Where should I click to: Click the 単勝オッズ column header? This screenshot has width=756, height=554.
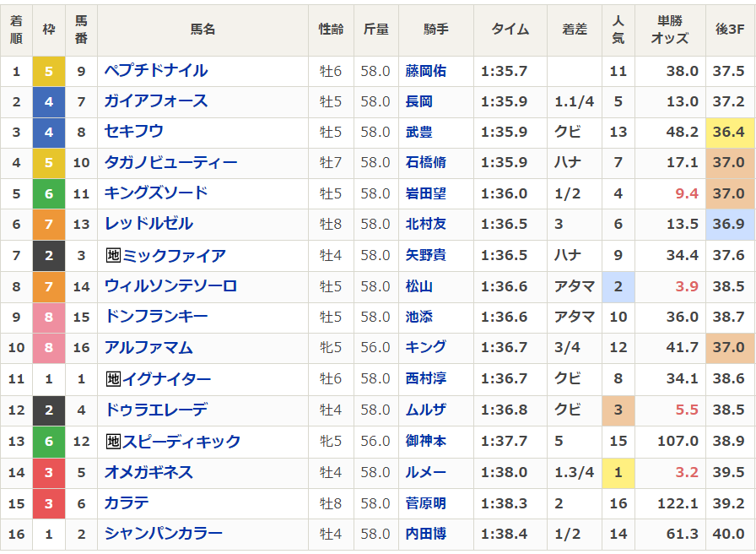[x=670, y=30]
